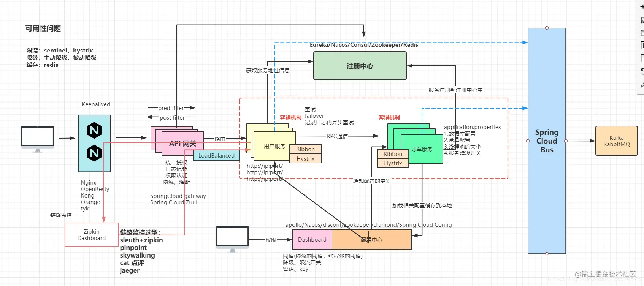Click the 路由 connector label
644x286 pixels.
[x=220, y=139]
